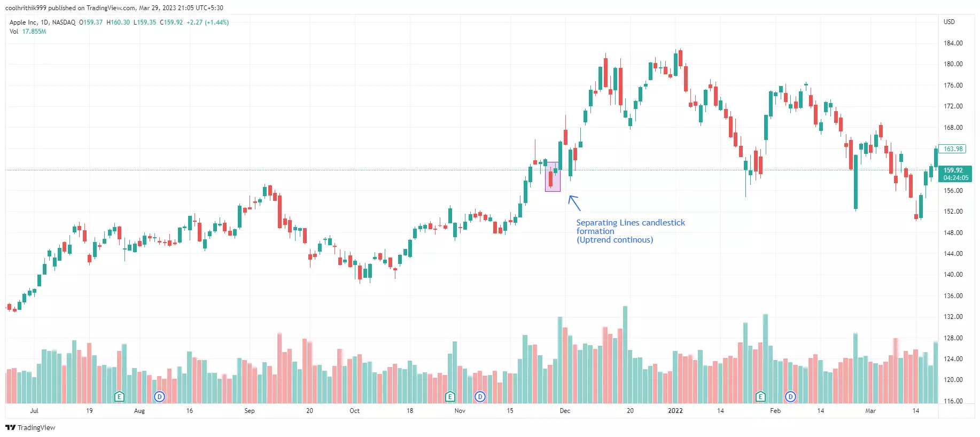Select the Separating Lines annotation text
The height and width of the screenshot is (437, 980).
coord(630,231)
